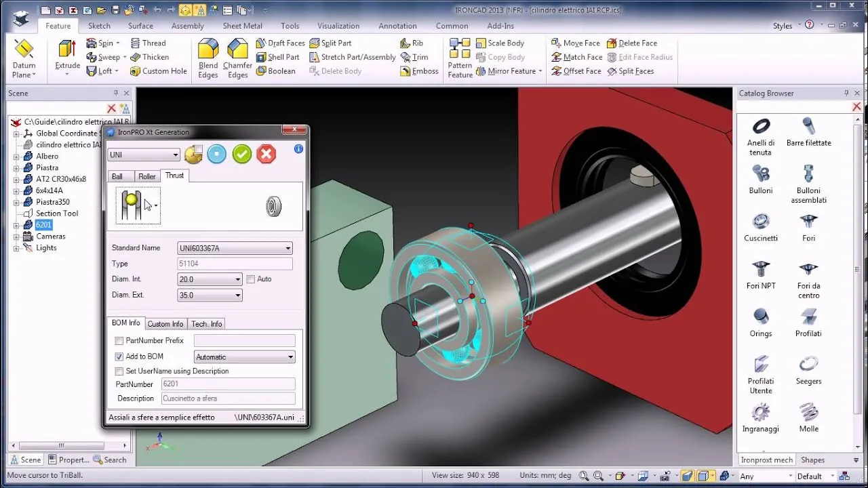This screenshot has height=488, width=868.
Task: Click the Custom Hole tool
Action: tap(158, 71)
